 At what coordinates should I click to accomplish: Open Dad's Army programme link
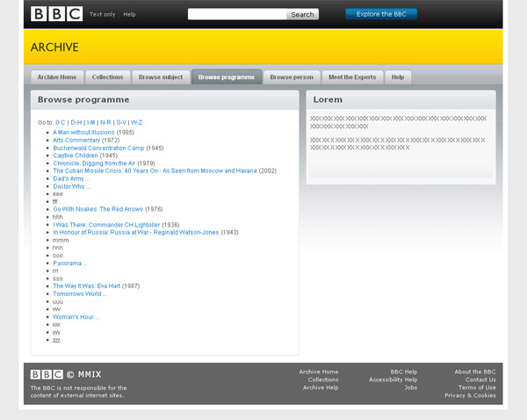click(x=71, y=178)
